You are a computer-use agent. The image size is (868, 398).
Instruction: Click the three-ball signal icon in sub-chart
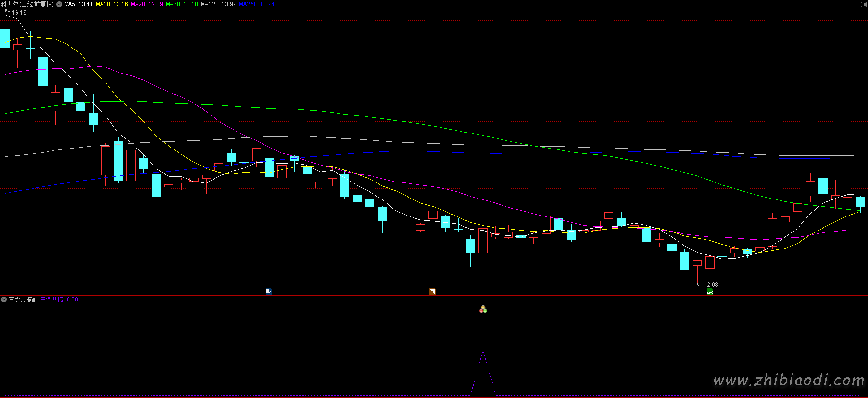(x=483, y=309)
